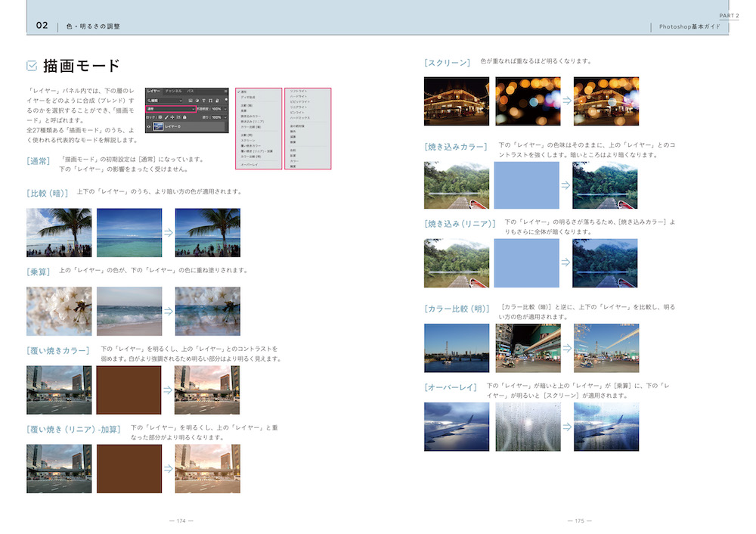The image size is (756, 534).
Task: Click the [カラー比較(明)] section heading
Action: tap(457, 309)
